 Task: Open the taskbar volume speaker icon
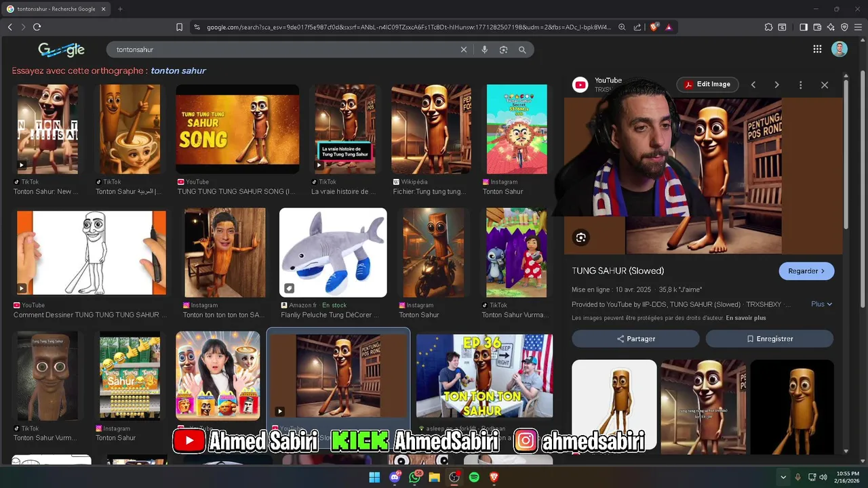(823, 477)
